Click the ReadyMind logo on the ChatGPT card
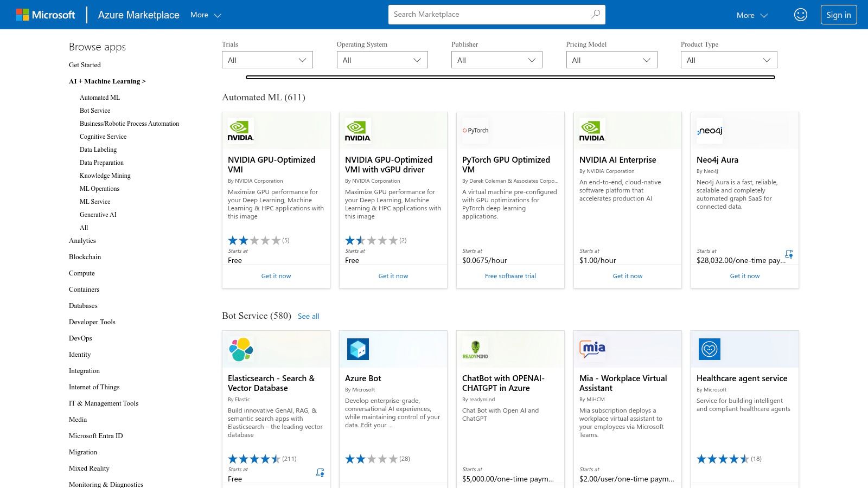Viewport: 868px width, 488px height. [x=475, y=349]
